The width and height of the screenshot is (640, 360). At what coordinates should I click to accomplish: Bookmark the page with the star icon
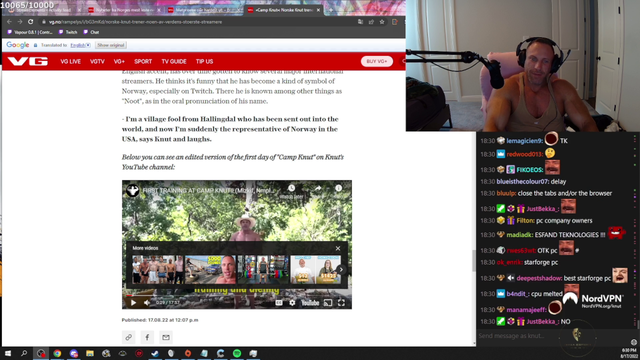pos(382,22)
